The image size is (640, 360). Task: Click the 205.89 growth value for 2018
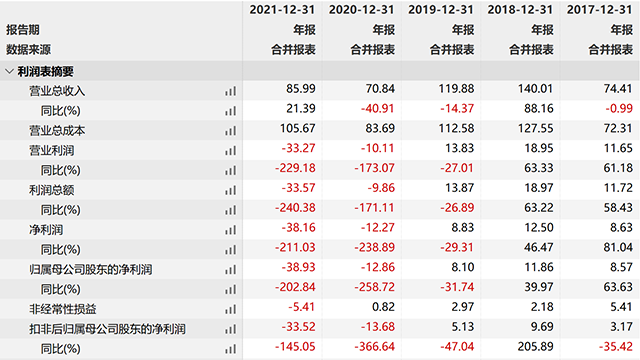535,347
